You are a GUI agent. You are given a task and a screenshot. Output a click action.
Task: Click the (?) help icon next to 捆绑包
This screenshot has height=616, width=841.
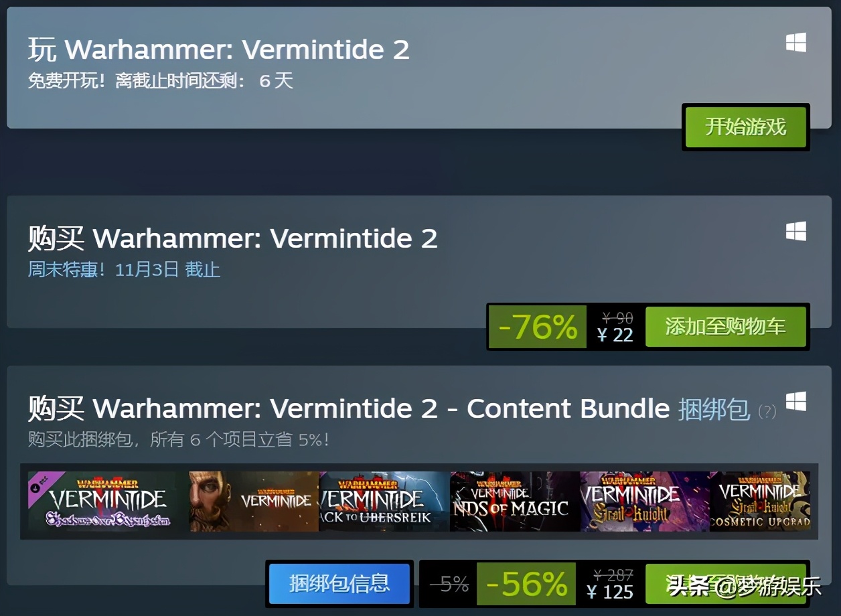click(x=767, y=411)
